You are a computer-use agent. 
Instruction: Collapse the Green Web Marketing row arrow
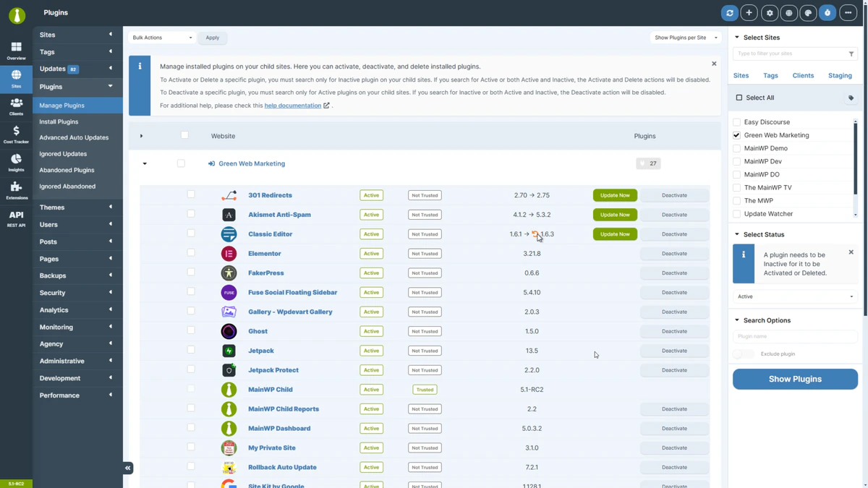tap(145, 164)
